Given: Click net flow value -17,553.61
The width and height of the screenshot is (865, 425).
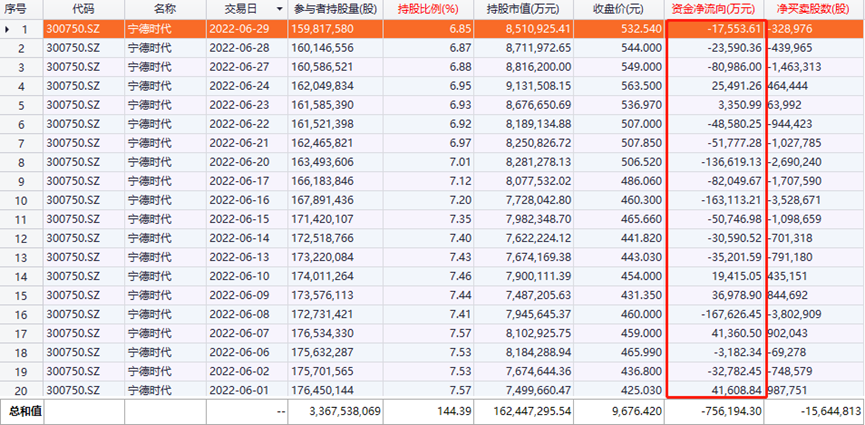Looking at the screenshot, I should click(x=734, y=29).
